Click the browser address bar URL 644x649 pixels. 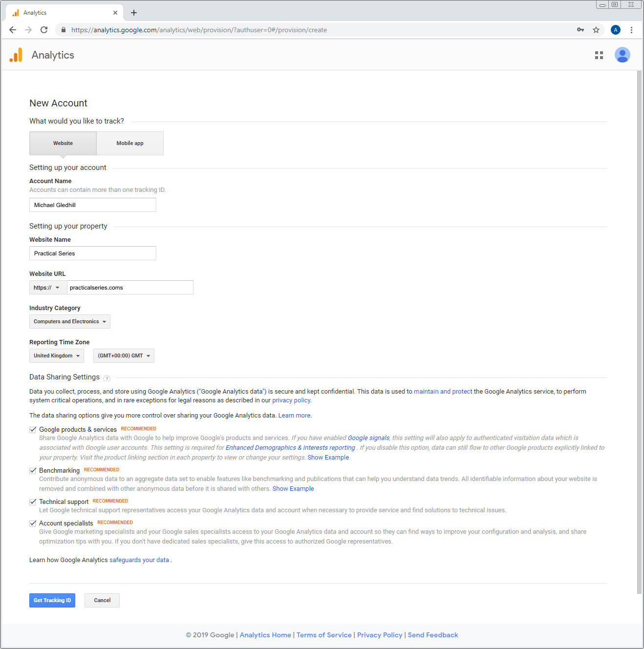199,30
